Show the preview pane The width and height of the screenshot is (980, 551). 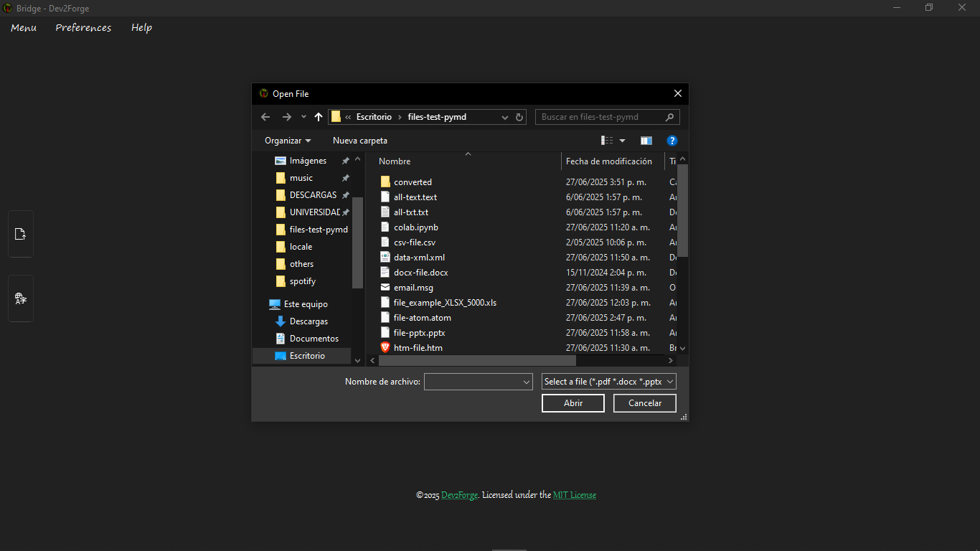tap(646, 141)
